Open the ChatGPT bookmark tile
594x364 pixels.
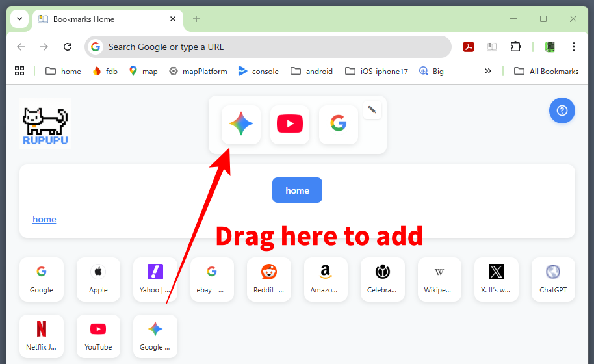point(553,279)
